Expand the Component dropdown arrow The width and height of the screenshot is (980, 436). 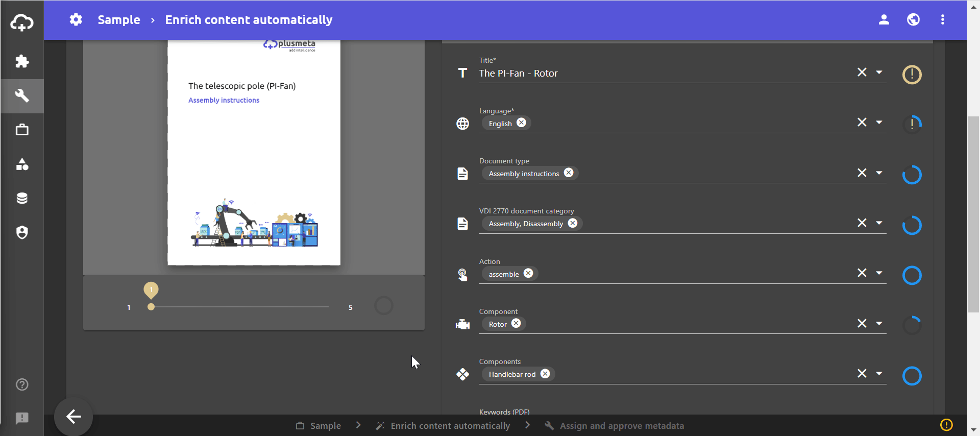tap(879, 323)
